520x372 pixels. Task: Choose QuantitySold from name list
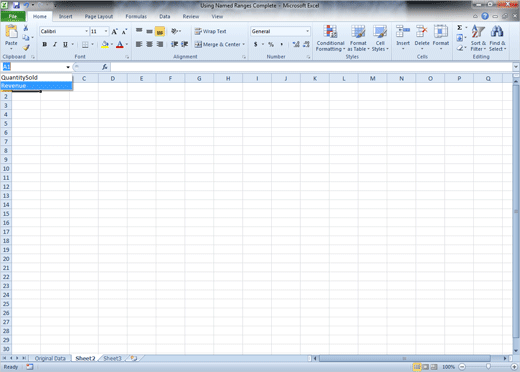click(36, 78)
